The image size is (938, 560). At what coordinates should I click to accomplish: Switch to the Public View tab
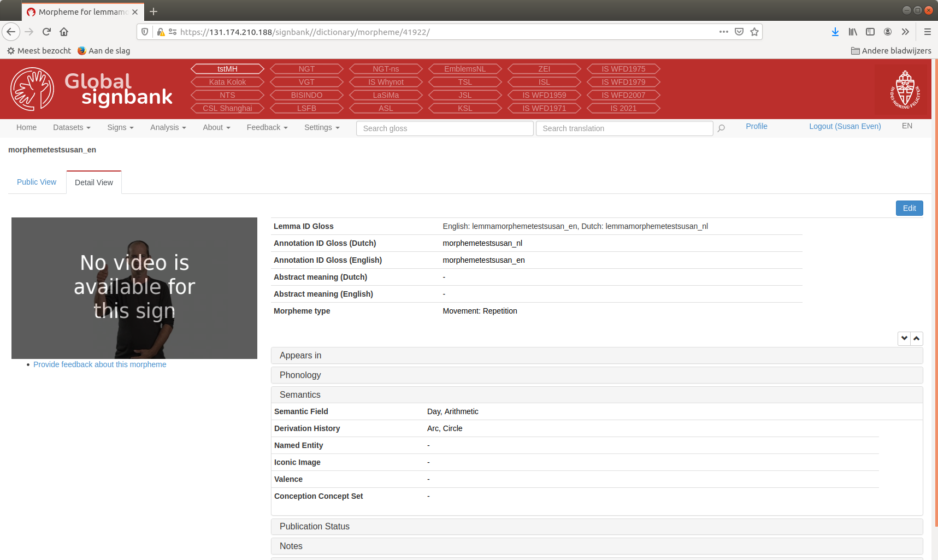pyautogui.click(x=36, y=182)
